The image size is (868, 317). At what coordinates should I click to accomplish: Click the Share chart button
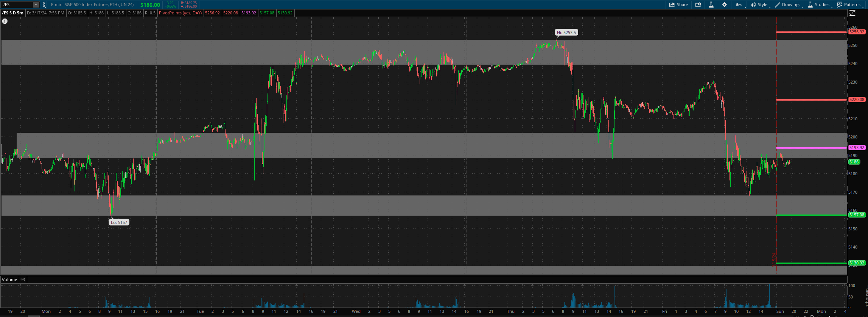point(678,5)
